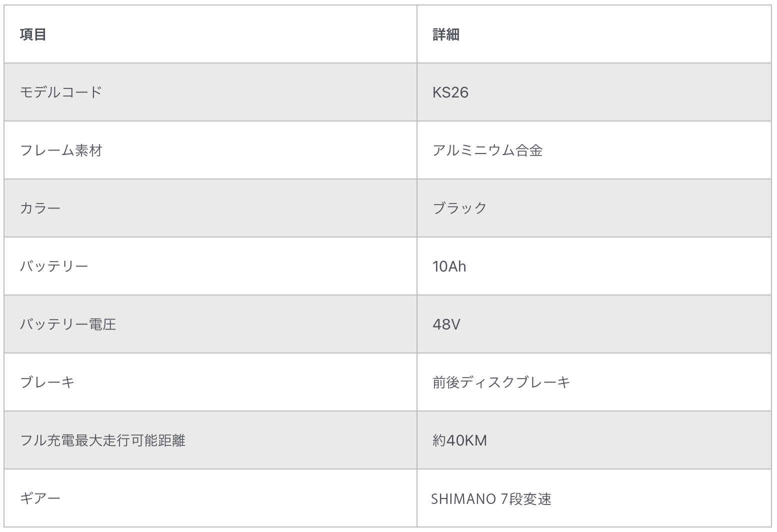Click the 48V voltage value
This screenshot has height=532, width=777.
[446, 324]
